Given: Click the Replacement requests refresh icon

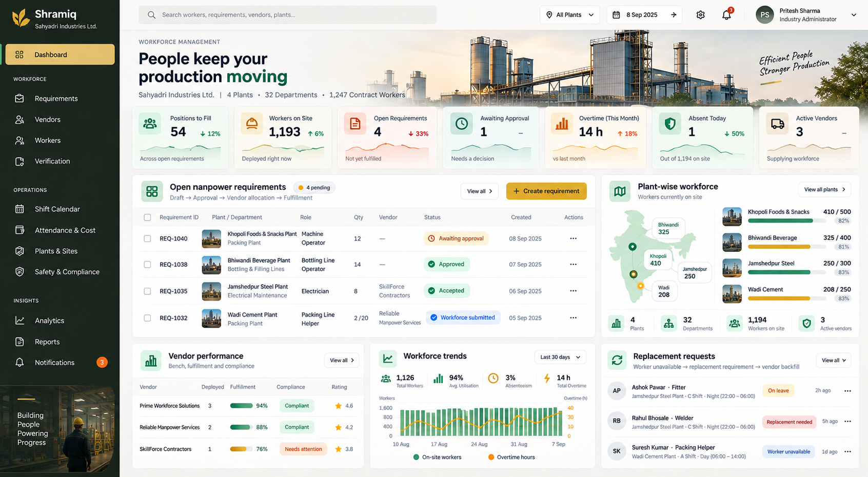Looking at the screenshot, I should 617,360.
